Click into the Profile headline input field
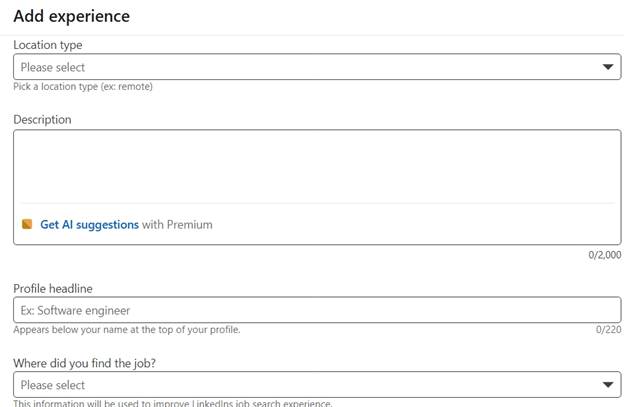 317,310
